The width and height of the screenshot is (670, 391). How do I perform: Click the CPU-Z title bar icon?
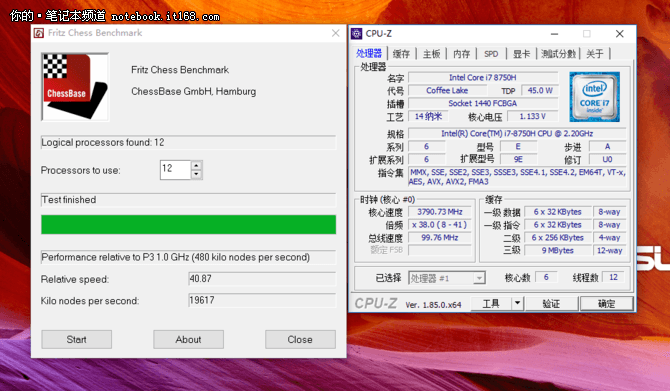pyautogui.click(x=356, y=33)
